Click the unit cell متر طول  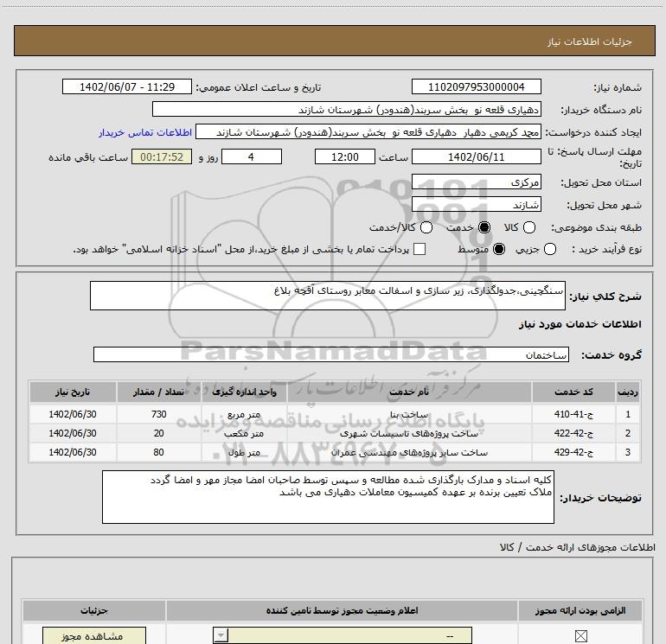(244, 453)
